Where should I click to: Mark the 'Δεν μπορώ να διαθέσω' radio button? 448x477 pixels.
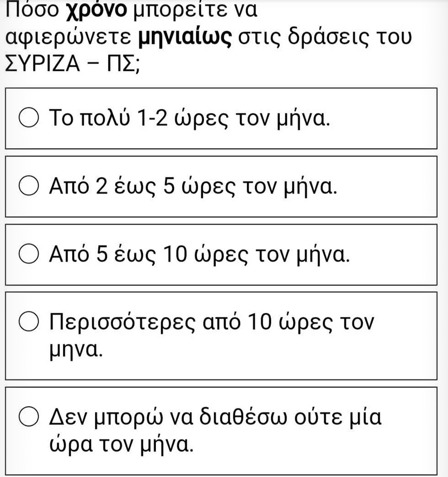[x=29, y=416]
